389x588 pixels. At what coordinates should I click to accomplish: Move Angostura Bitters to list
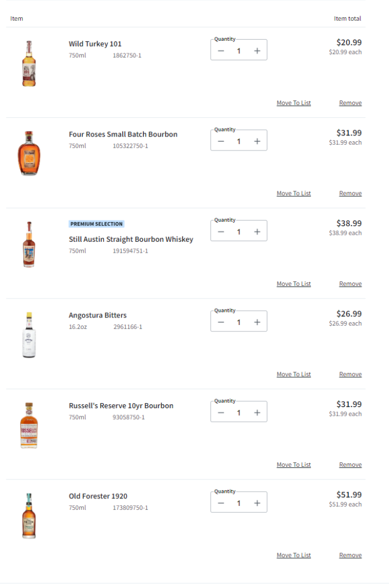click(294, 374)
